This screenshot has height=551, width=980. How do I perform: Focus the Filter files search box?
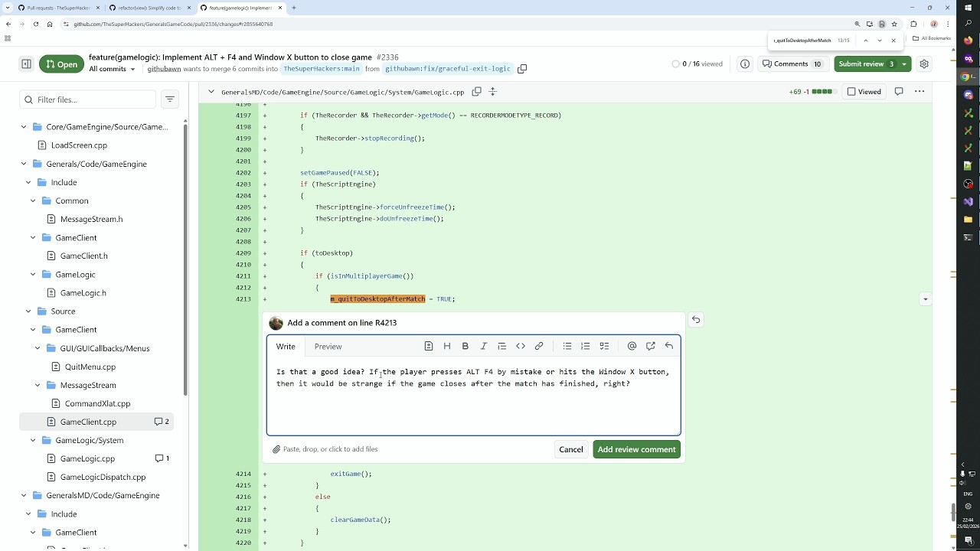tap(88, 99)
